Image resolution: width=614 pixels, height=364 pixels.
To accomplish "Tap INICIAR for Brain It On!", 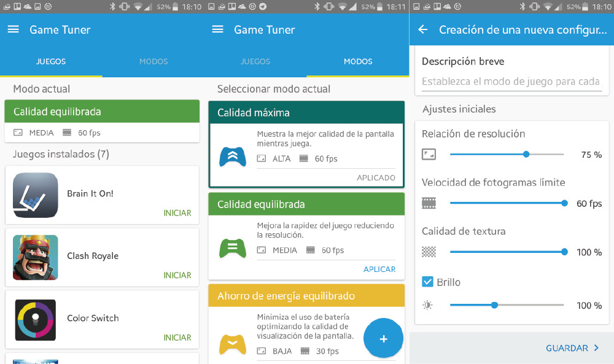I will coord(177,213).
